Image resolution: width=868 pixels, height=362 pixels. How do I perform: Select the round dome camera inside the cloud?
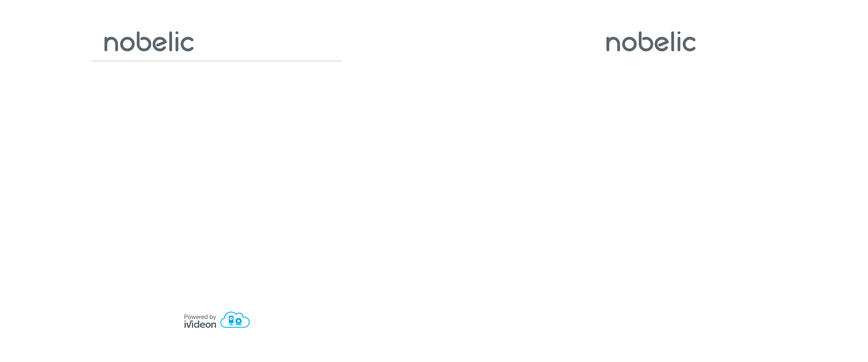pyautogui.click(x=239, y=322)
